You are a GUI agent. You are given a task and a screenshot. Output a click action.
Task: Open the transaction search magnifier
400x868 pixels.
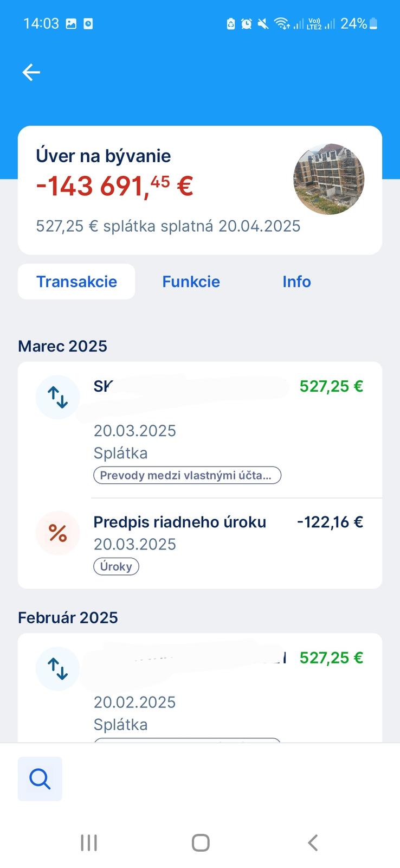pos(40,778)
